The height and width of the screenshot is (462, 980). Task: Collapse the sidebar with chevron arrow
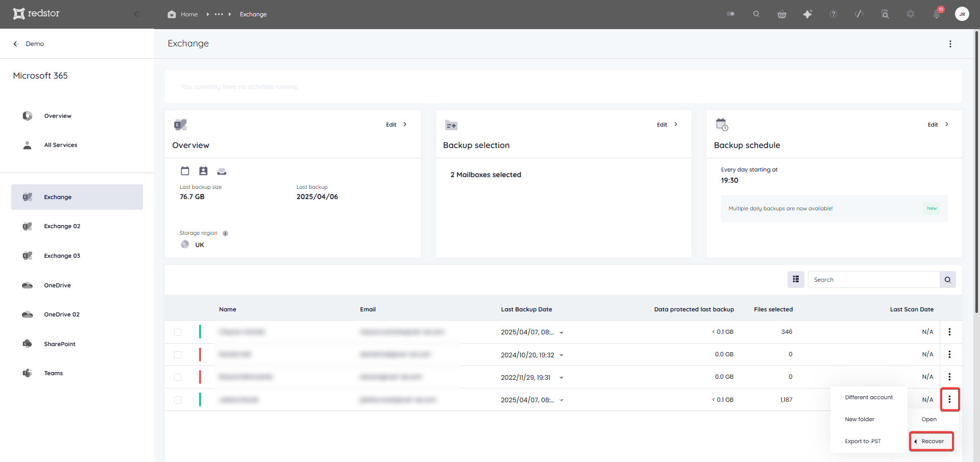136,14
